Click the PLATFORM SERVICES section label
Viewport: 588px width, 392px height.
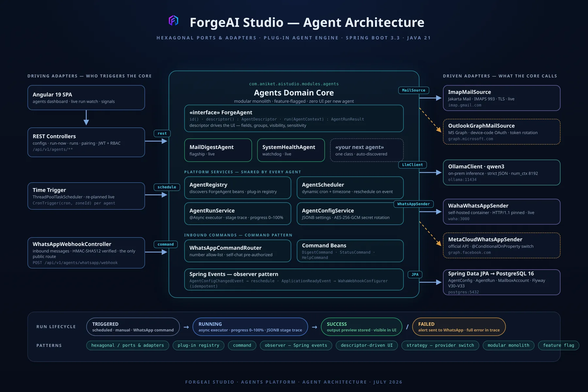coord(243,172)
